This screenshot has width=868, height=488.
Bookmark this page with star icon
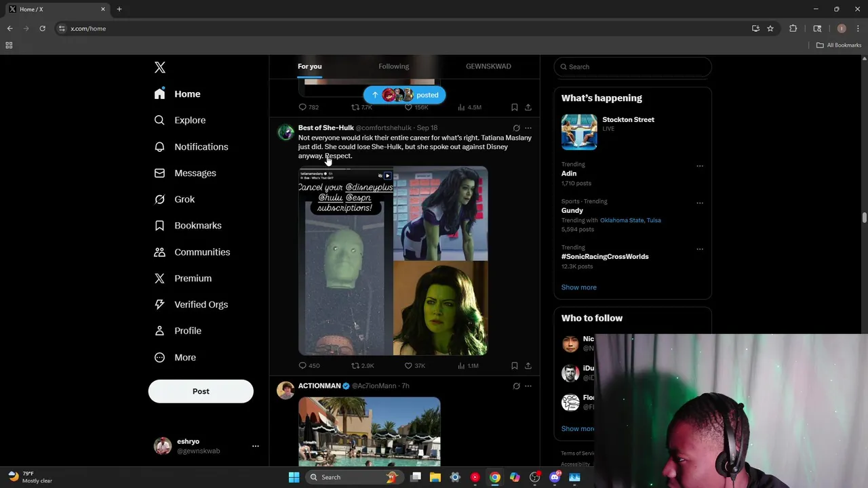(x=770, y=28)
